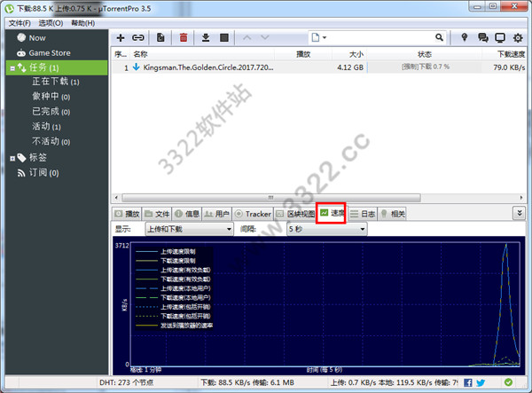Viewport: 532px width, 393px height.
Task: Toggle the detail pane with the double chevron
Action: [519, 214]
